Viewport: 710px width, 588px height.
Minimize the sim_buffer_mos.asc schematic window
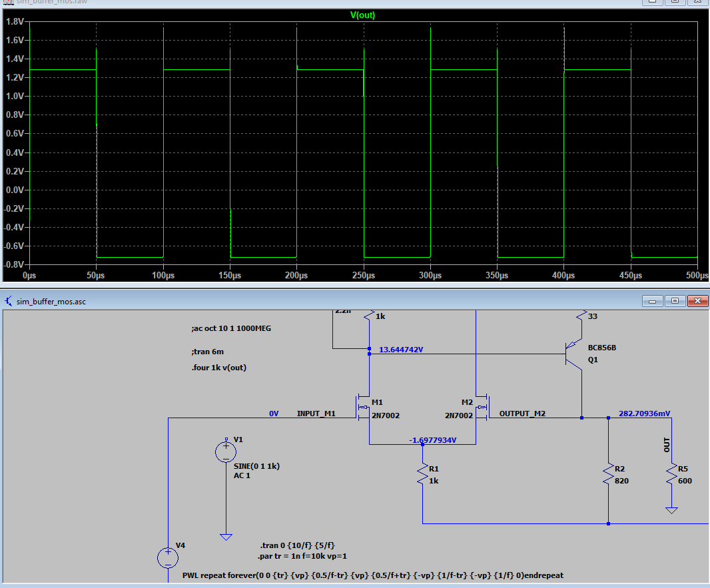click(x=653, y=301)
